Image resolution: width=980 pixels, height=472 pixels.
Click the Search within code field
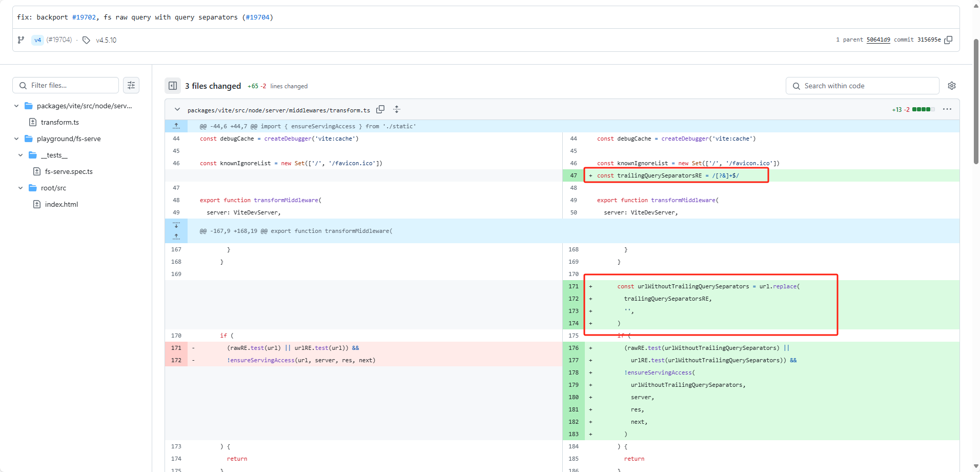coord(863,86)
